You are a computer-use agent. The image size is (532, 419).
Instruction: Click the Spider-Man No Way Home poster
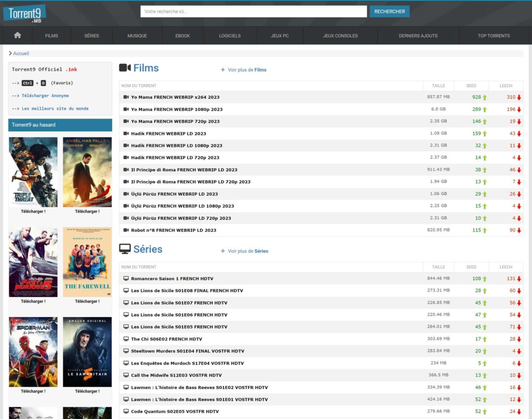tap(33, 352)
